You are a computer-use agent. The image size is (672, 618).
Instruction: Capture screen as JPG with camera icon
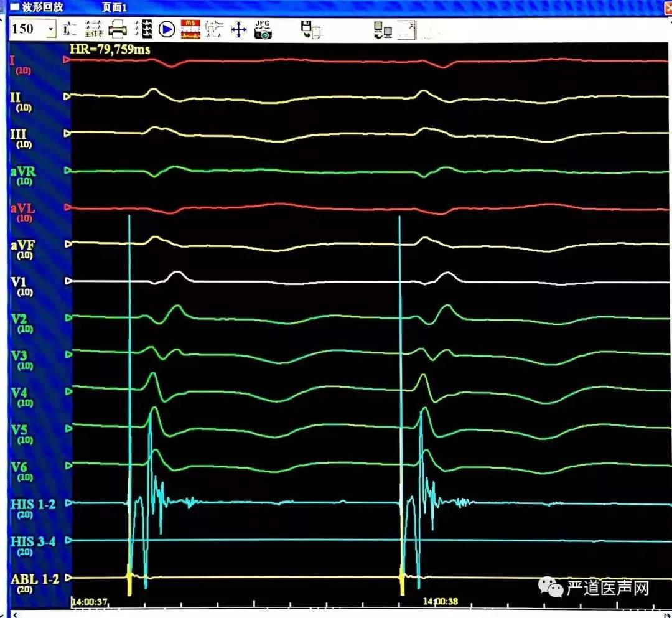tap(263, 29)
